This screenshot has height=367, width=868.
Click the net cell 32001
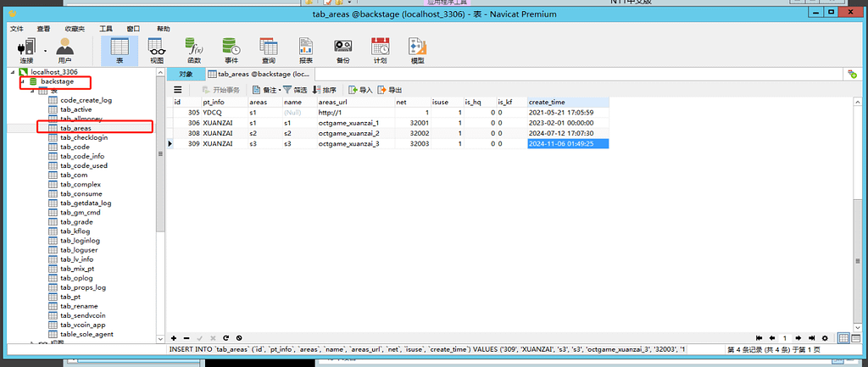412,123
